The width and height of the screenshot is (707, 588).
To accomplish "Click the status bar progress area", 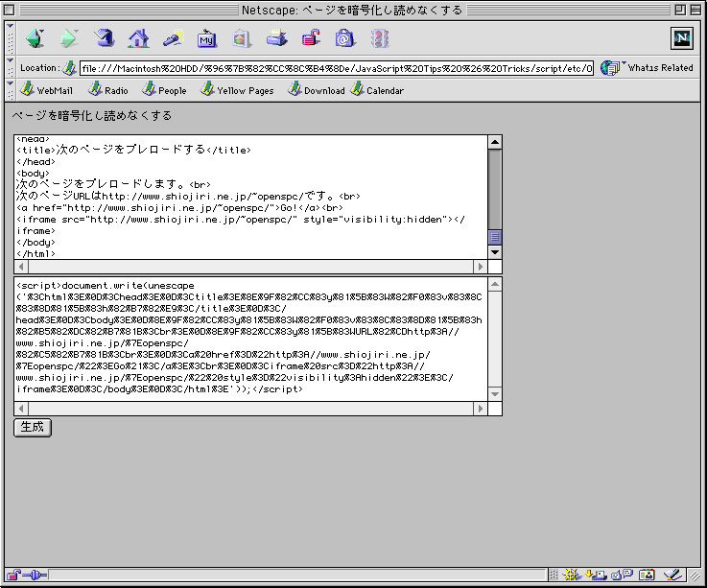I will coord(297,575).
